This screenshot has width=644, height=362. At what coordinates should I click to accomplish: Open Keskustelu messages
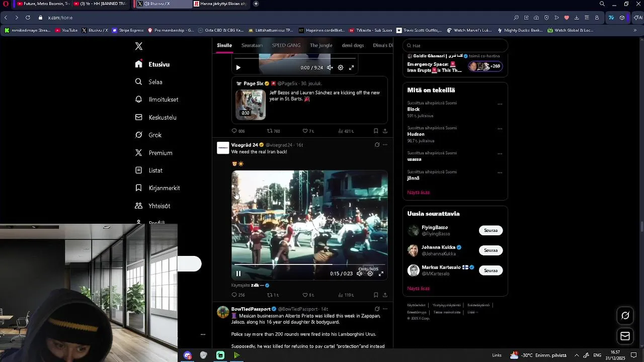(x=156, y=117)
